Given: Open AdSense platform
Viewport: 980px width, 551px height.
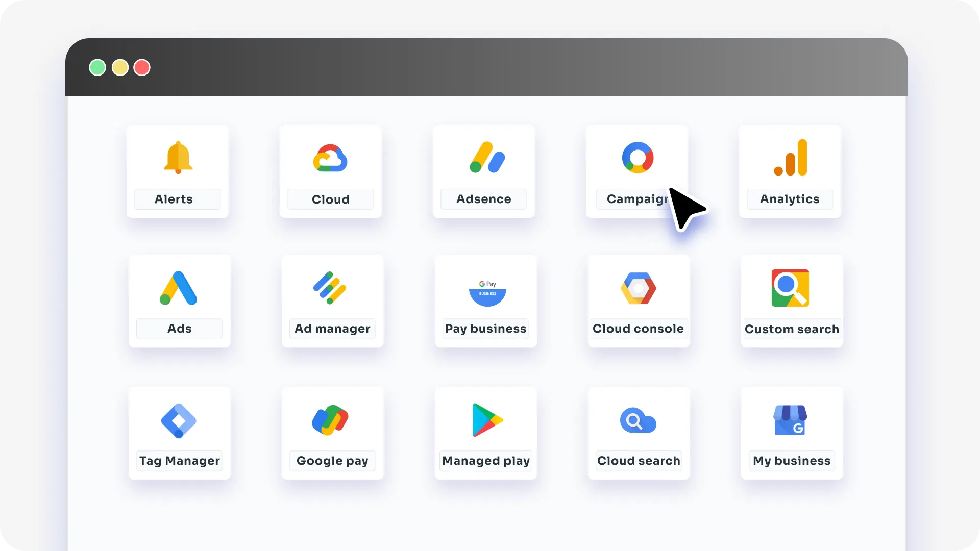Looking at the screenshot, I should 484,171.
